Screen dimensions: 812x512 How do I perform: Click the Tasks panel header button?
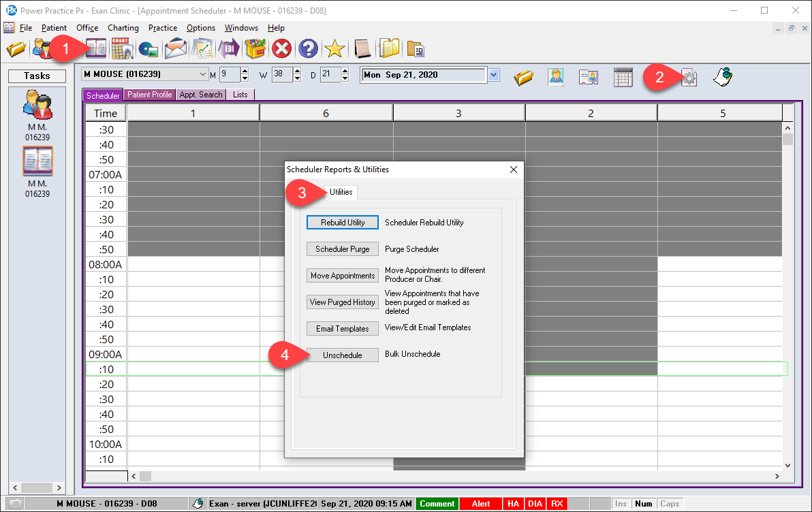(x=37, y=76)
